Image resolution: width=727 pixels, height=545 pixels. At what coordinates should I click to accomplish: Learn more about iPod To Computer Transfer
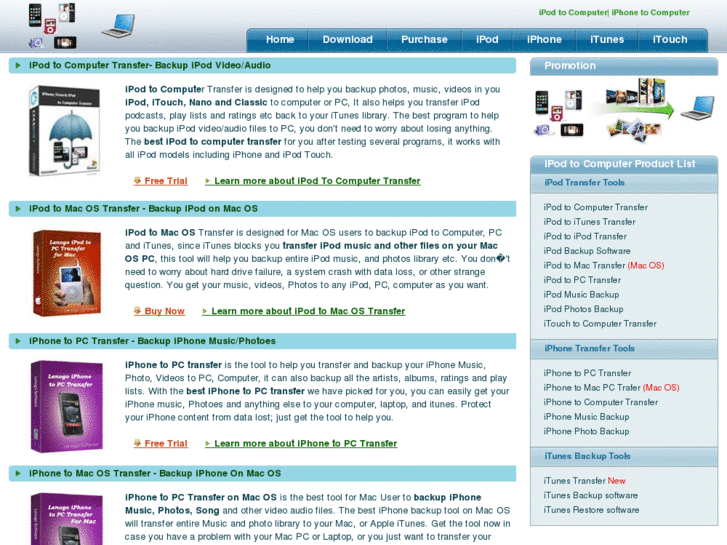point(317,181)
